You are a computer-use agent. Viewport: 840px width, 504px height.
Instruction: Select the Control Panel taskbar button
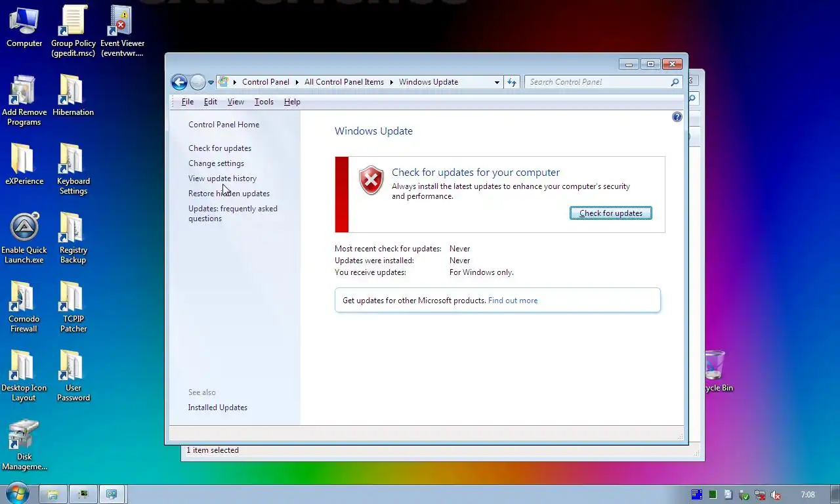(x=112, y=494)
